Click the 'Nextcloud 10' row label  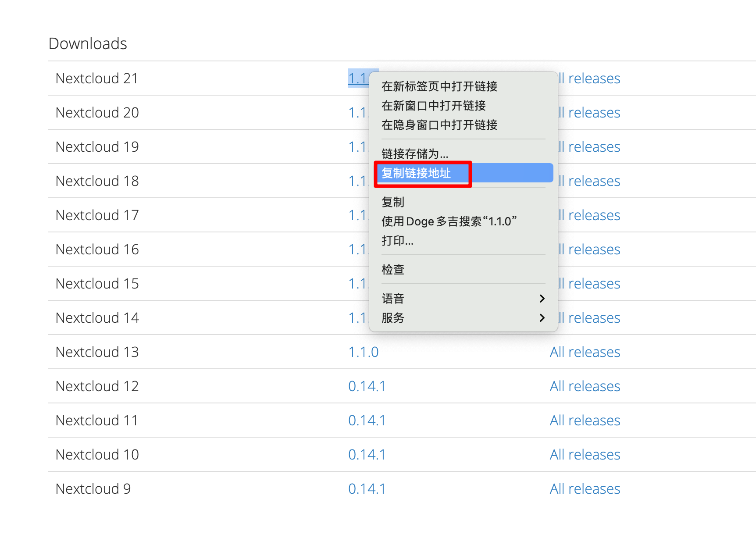(97, 455)
